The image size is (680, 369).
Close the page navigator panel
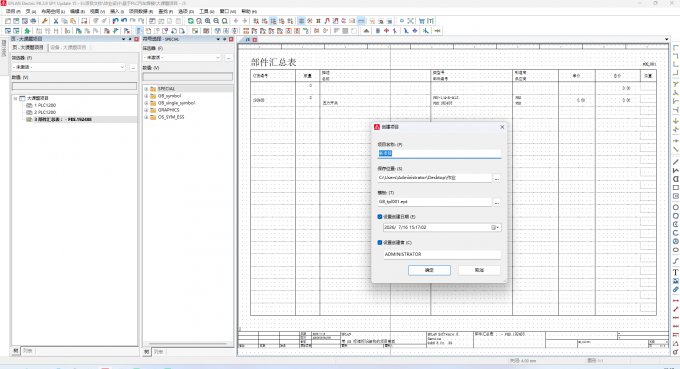[136, 39]
